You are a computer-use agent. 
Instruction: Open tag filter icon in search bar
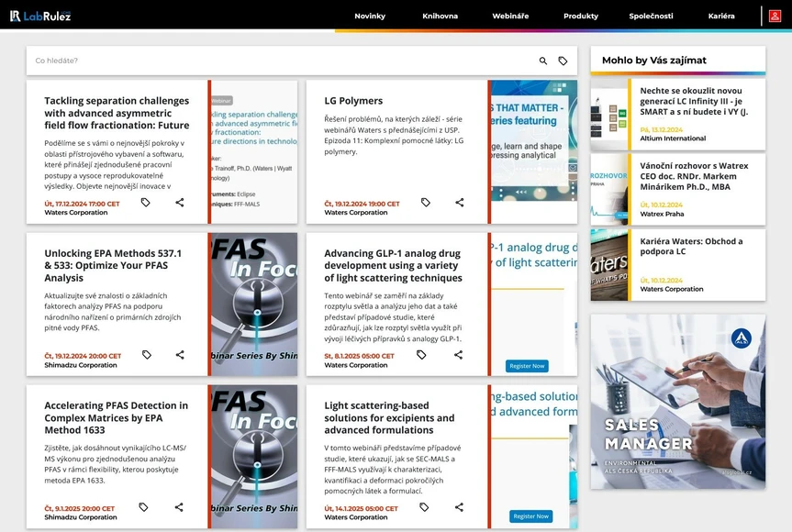(x=563, y=61)
